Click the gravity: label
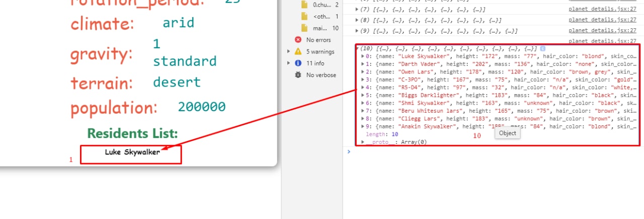The image size is (644, 219). [101, 54]
